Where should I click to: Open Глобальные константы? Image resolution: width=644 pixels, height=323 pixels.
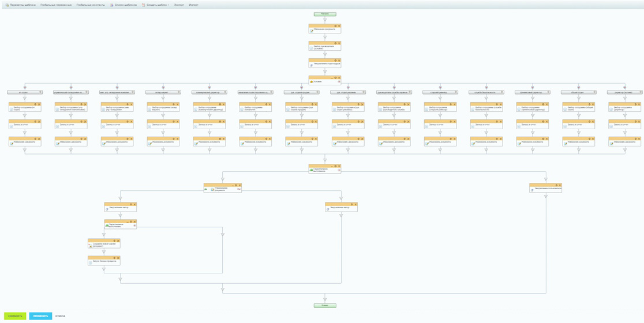(x=91, y=5)
